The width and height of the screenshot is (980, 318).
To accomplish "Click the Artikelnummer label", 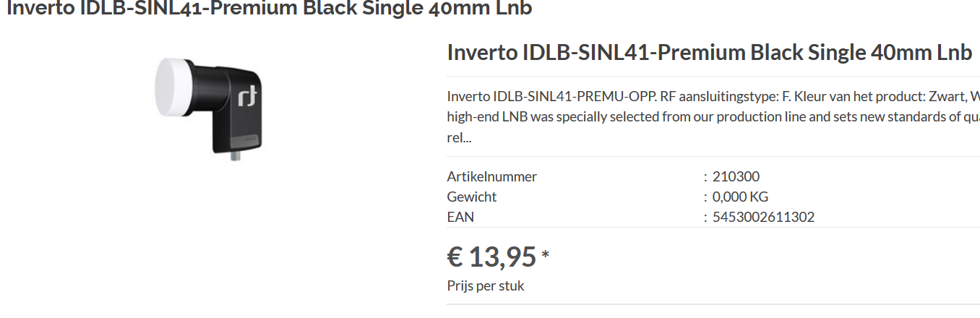I will coord(492,176).
